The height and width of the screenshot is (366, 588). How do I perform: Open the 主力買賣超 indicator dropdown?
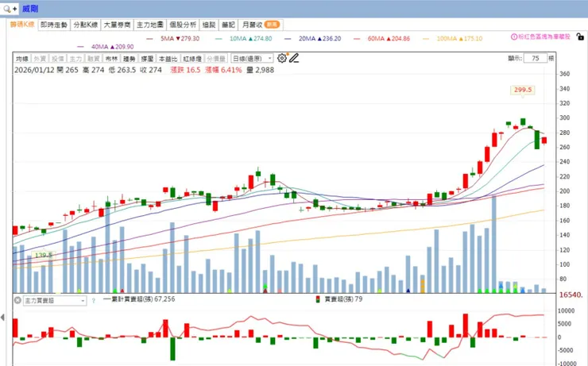tap(55, 300)
